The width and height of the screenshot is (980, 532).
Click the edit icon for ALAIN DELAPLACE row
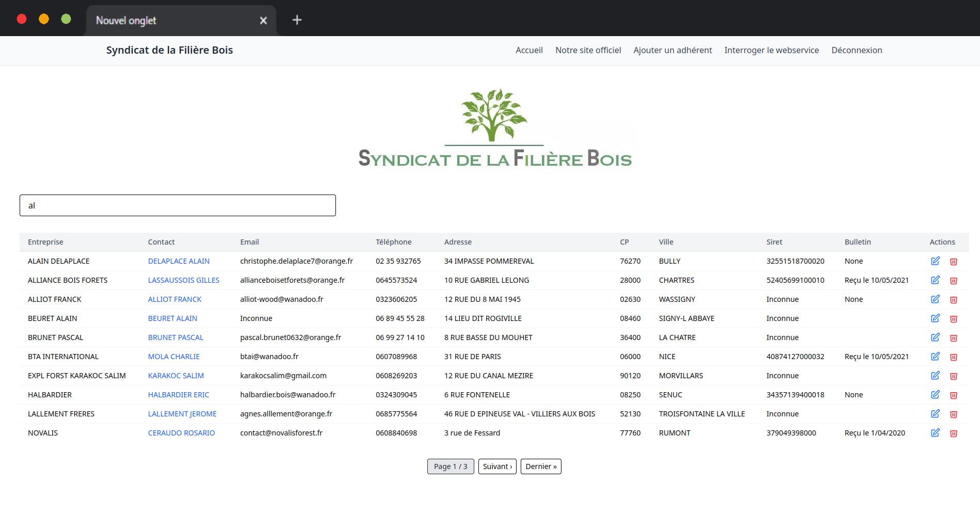pyautogui.click(x=935, y=261)
